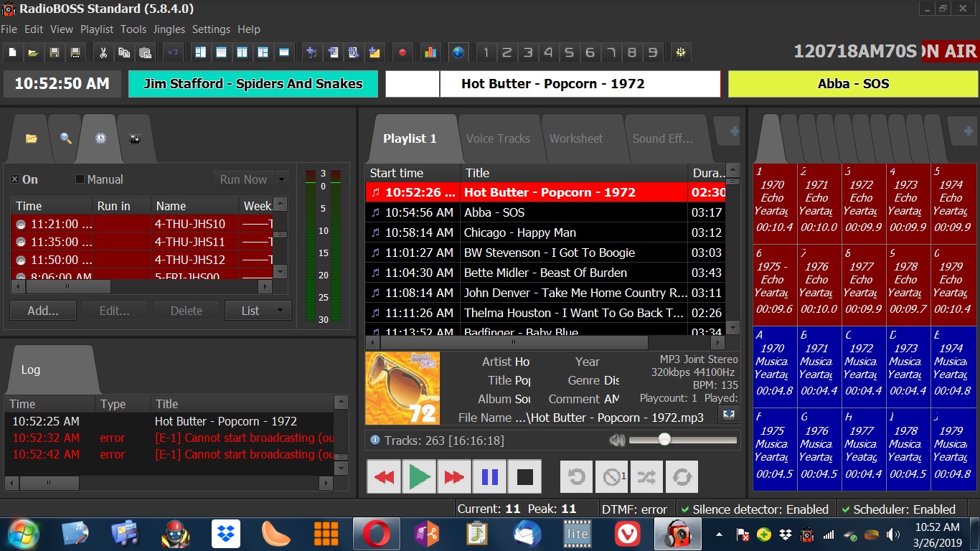The height and width of the screenshot is (551, 980).
Task: Trigger cart J 1979 Musical Yeartag
Action: 954,450
